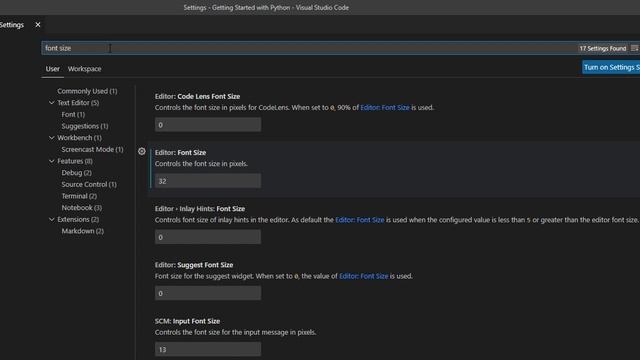Image resolution: width=640 pixels, height=360 pixels.
Task: Click the Editor Font Size field showing 32
Action: coord(208,181)
